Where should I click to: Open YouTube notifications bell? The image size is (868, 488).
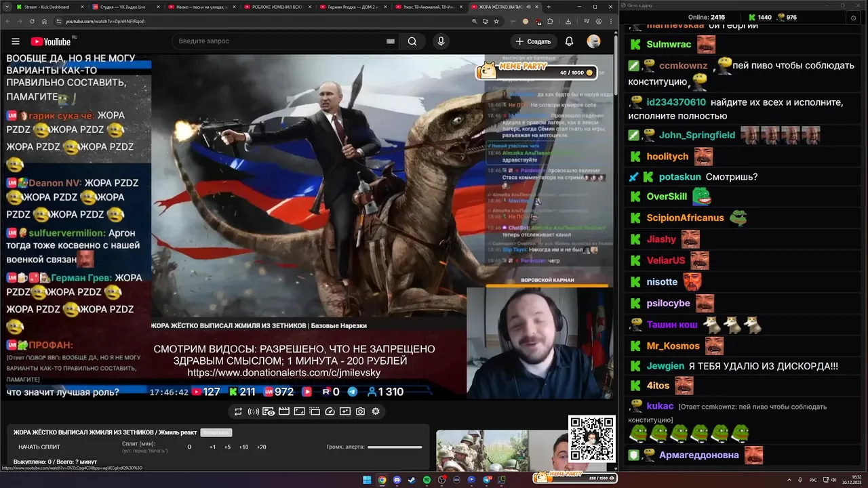[570, 41]
